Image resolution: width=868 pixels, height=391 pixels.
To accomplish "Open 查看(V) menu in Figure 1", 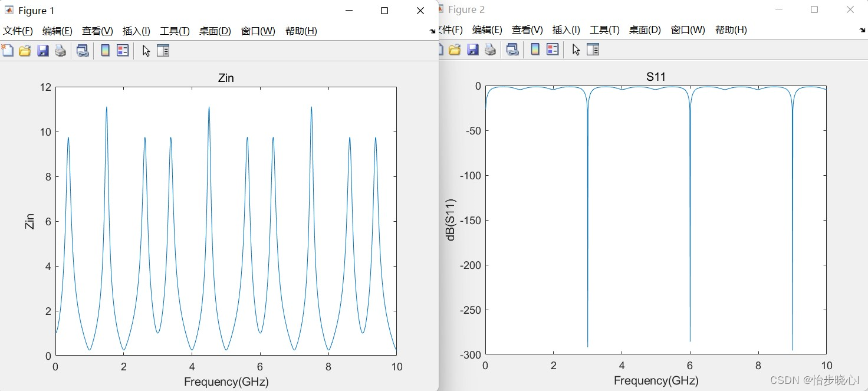I will pyautogui.click(x=97, y=31).
